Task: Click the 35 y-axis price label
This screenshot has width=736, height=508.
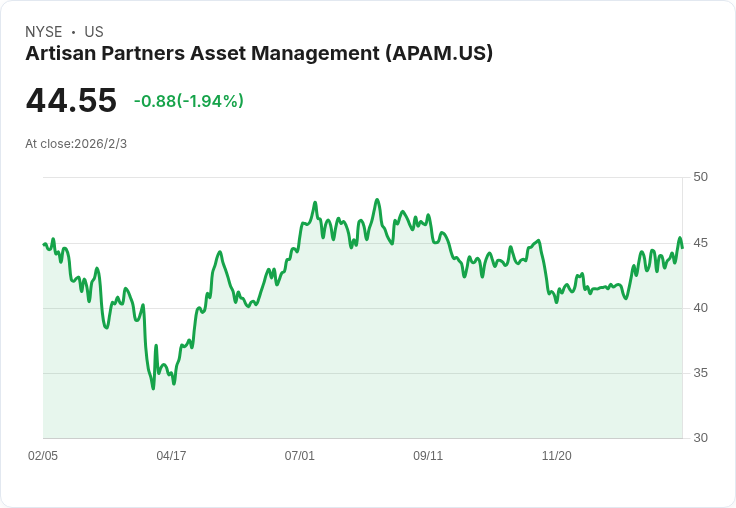Action: [x=700, y=373]
